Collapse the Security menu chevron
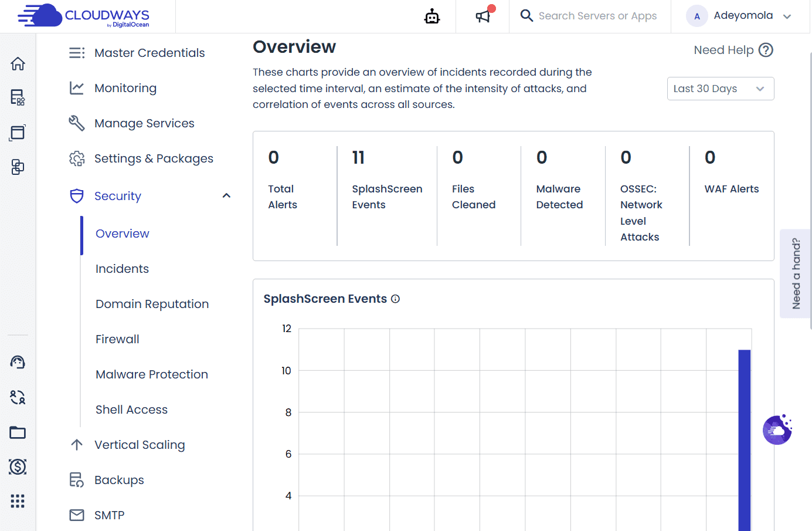 pos(226,195)
